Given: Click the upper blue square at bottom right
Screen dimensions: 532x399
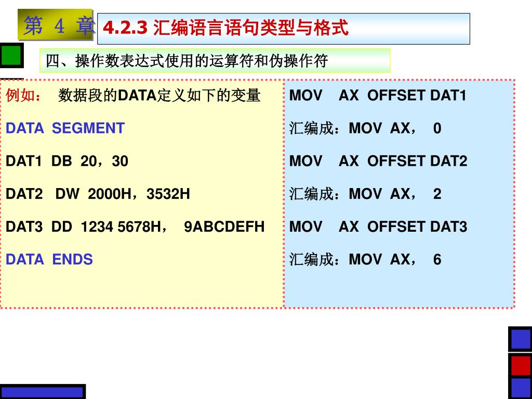Looking at the screenshot, I should [520, 339].
